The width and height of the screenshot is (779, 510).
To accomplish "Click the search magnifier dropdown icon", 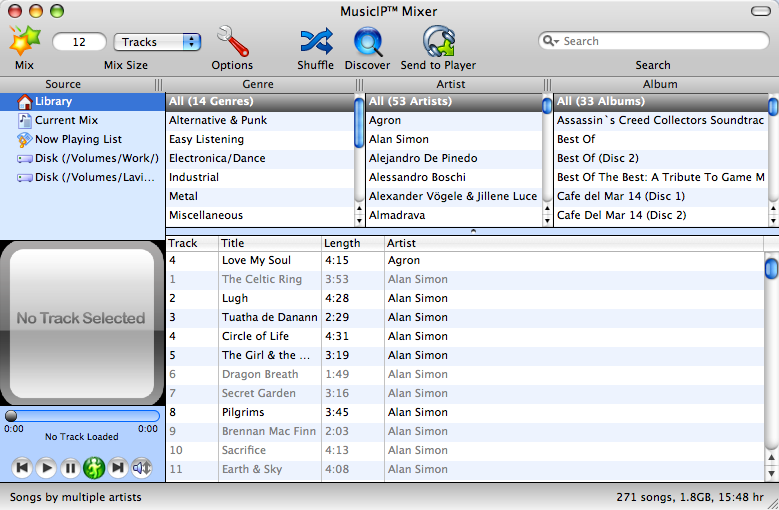I will tap(551, 41).
